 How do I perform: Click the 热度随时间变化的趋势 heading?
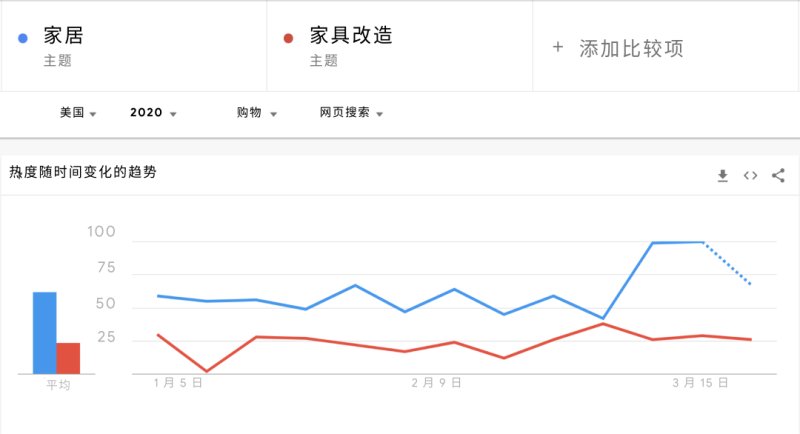pos(83,172)
